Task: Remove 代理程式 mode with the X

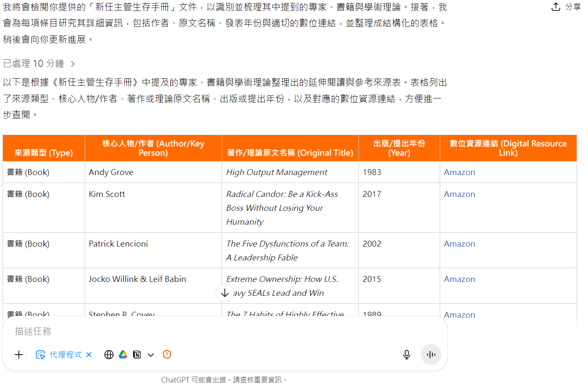Action: [x=89, y=355]
